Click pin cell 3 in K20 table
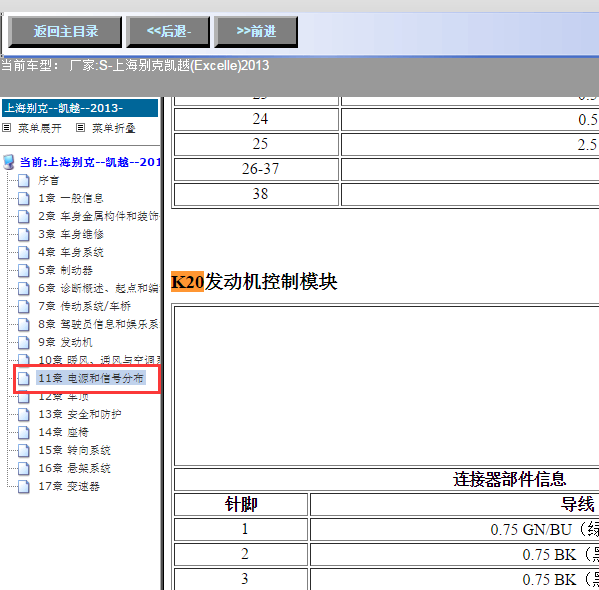Viewport: 599px width, 590px height. click(241, 579)
